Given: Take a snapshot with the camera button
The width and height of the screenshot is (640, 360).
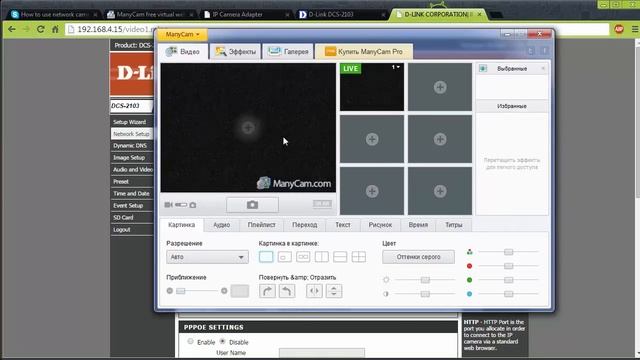Looking at the screenshot, I should pos(252,204).
